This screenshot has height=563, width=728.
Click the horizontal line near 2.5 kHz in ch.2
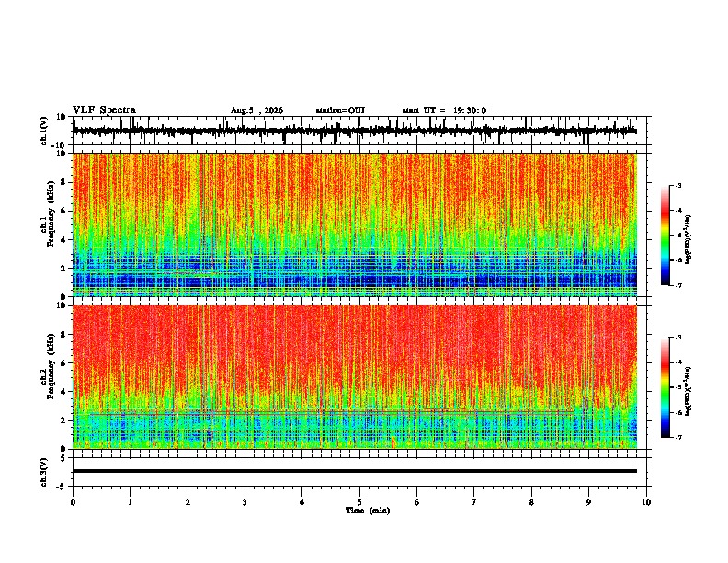[332, 412]
